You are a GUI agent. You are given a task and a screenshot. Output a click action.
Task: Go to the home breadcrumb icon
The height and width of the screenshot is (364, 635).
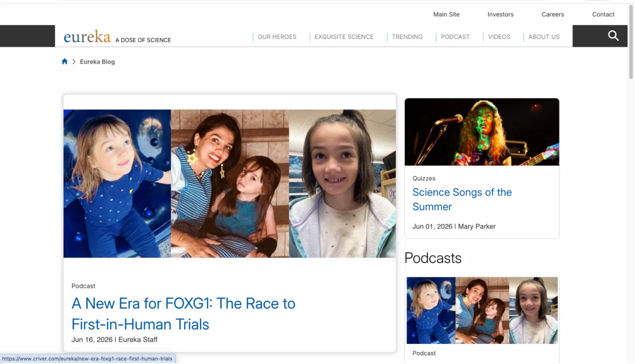pyautogui.click(x=64, y=62)
